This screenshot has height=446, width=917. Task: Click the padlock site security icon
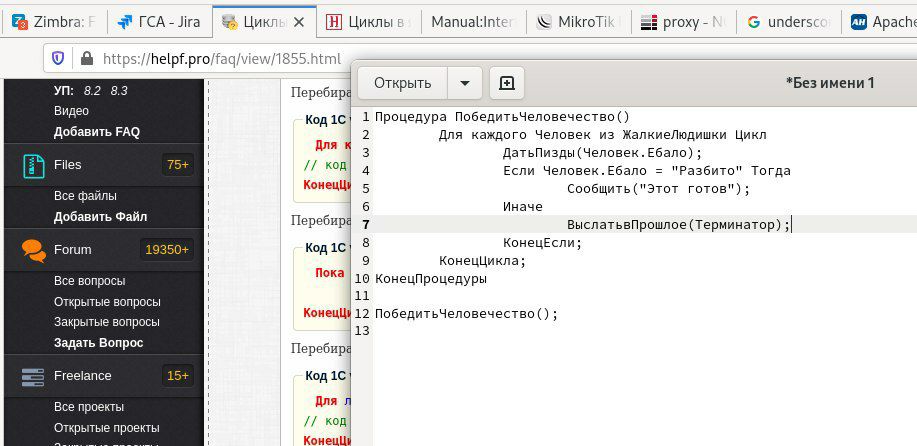click(x=87, y=58)
